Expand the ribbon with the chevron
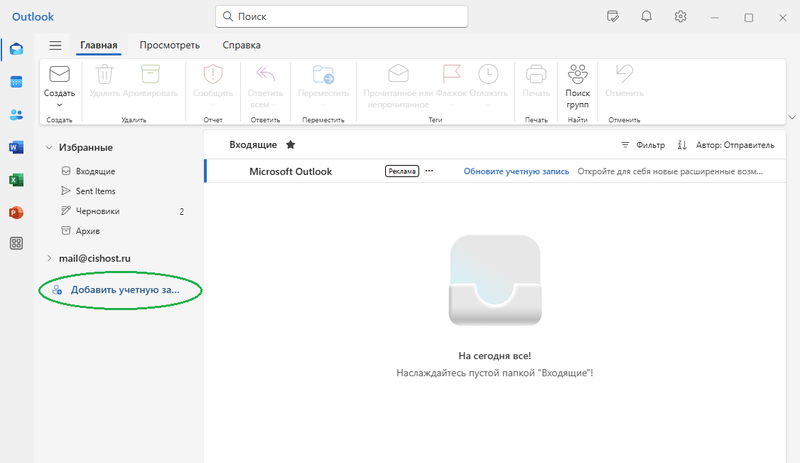The height and width of the screenshot is (463, 800). (792, 117)
